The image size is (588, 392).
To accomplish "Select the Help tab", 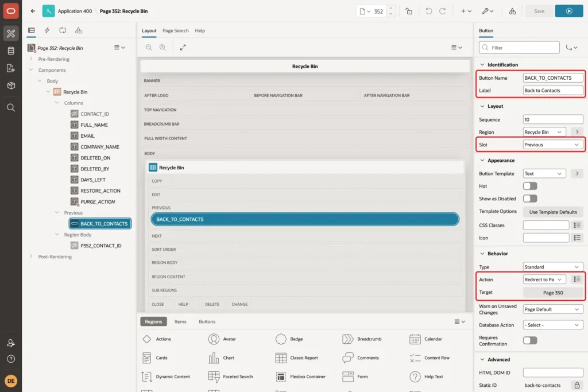I will (x=200, y=31).
